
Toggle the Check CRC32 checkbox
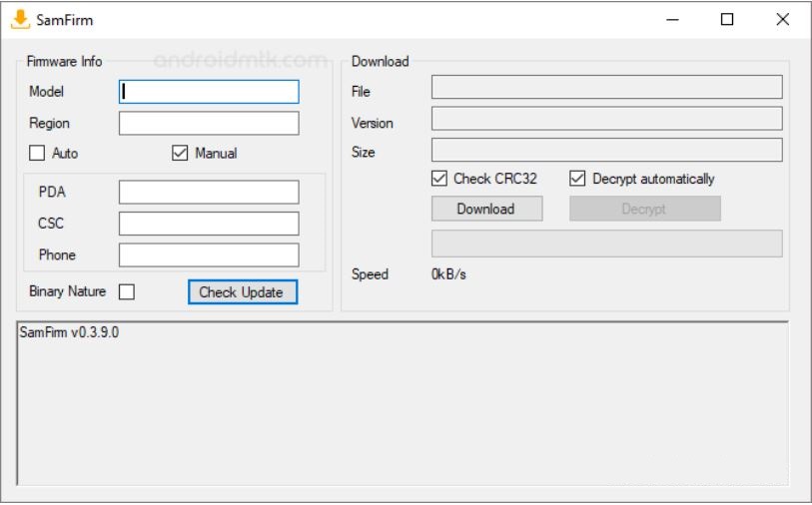click(x=439, y=179)
